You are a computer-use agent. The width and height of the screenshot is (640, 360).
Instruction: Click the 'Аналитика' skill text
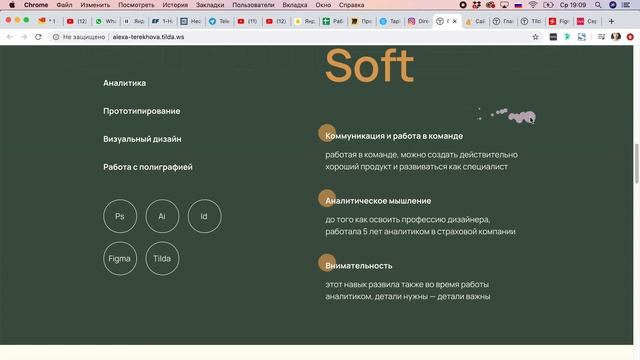[124, 83]
